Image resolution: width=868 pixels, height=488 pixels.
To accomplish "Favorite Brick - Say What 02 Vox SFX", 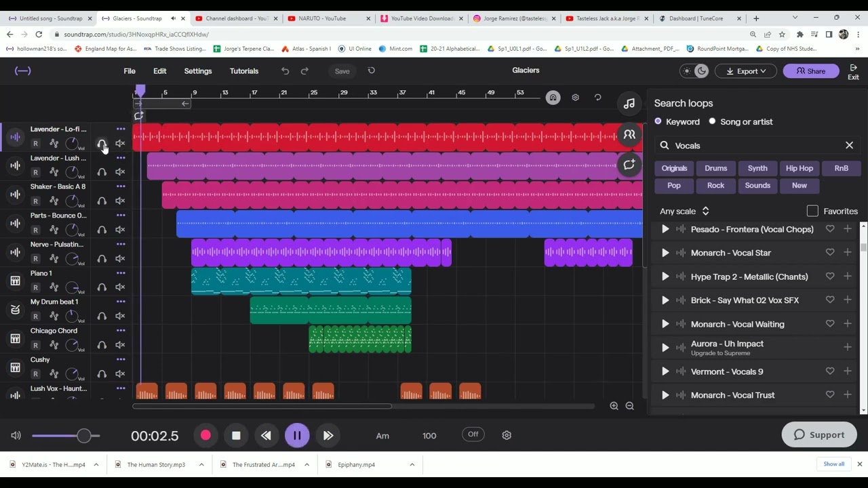I will pyautogui.click(x=830, y=300).
